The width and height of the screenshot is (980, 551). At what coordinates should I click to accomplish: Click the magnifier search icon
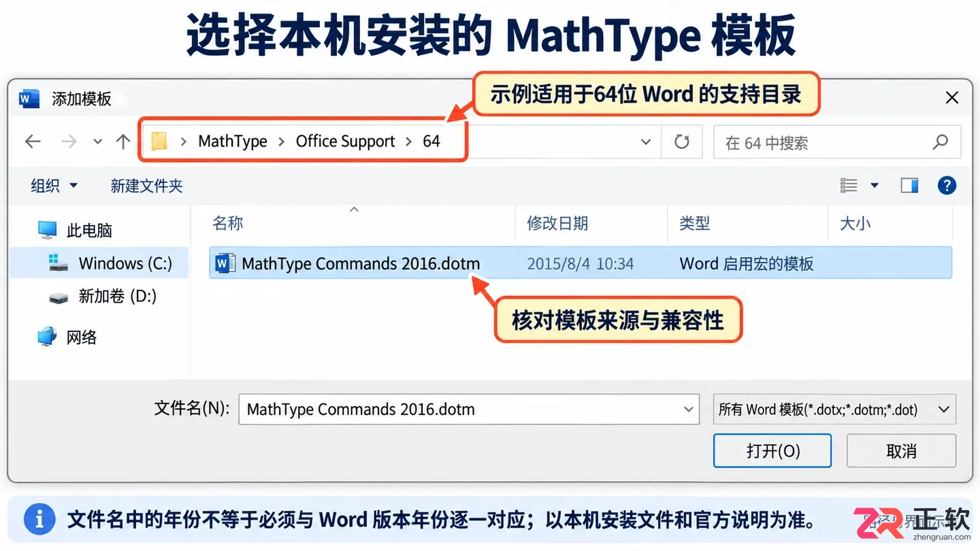[x=940, y=142]
